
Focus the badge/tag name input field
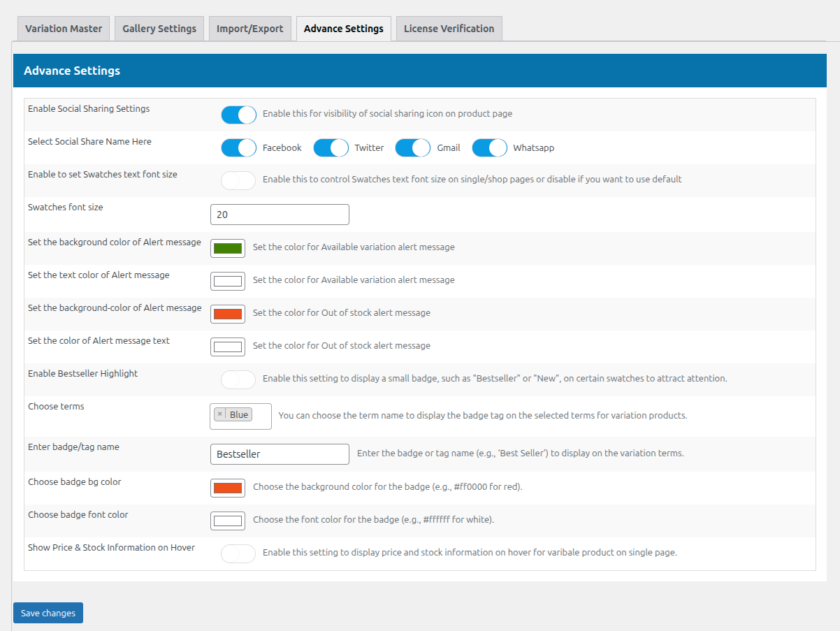point(280,454)
